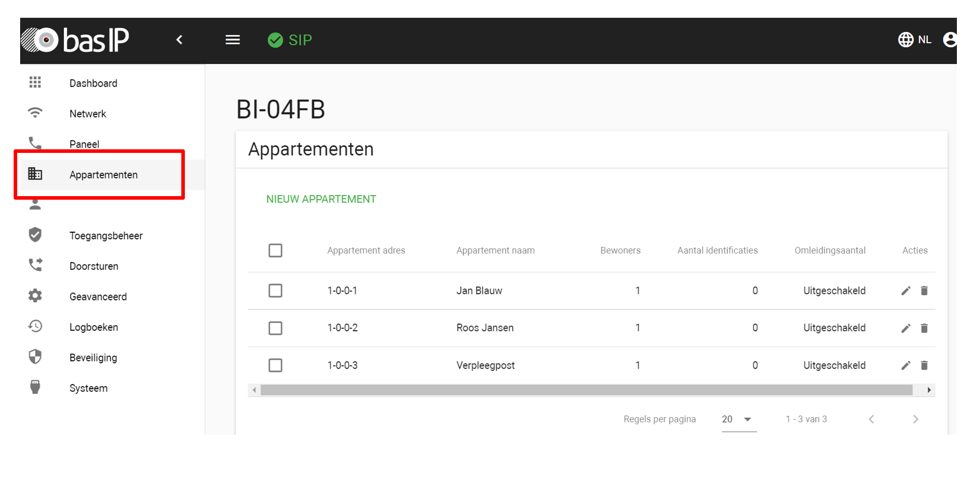The height and width of the screenshot is (477, 980).
Task: Open the NL language selector
Action: coord(914,40)
